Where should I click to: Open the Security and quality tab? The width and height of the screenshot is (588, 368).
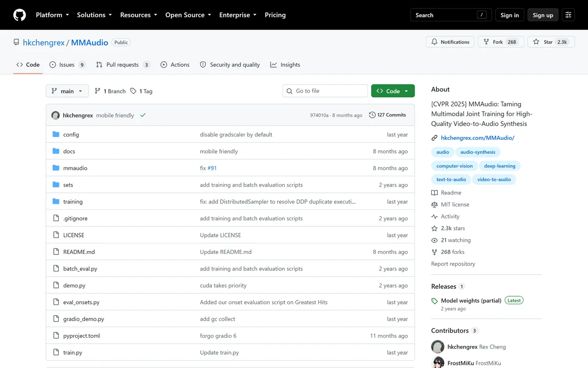click(230, 65)
